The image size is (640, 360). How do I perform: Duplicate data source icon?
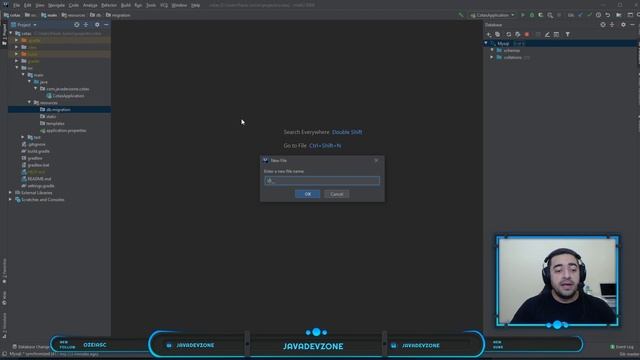pos(498,35)
